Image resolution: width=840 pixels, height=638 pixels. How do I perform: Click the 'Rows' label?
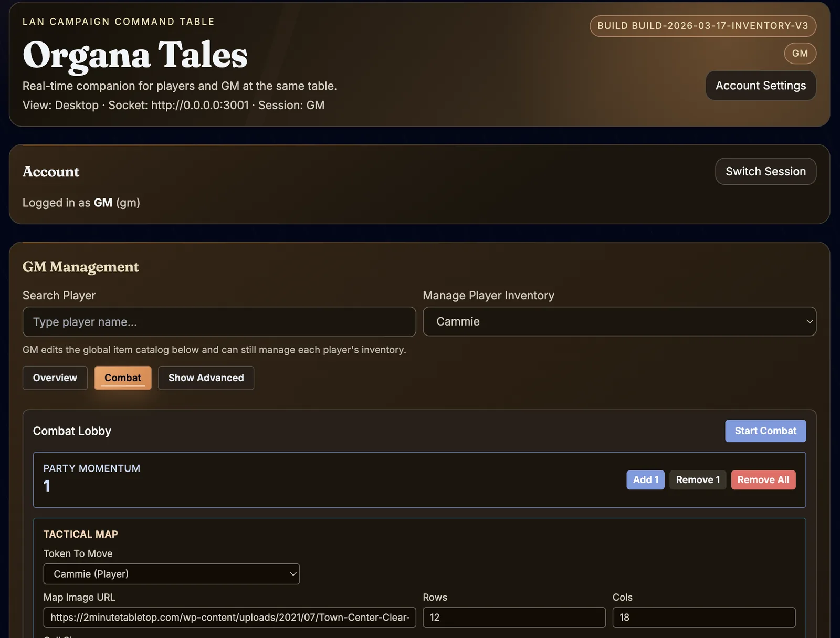tap(435, 597)
